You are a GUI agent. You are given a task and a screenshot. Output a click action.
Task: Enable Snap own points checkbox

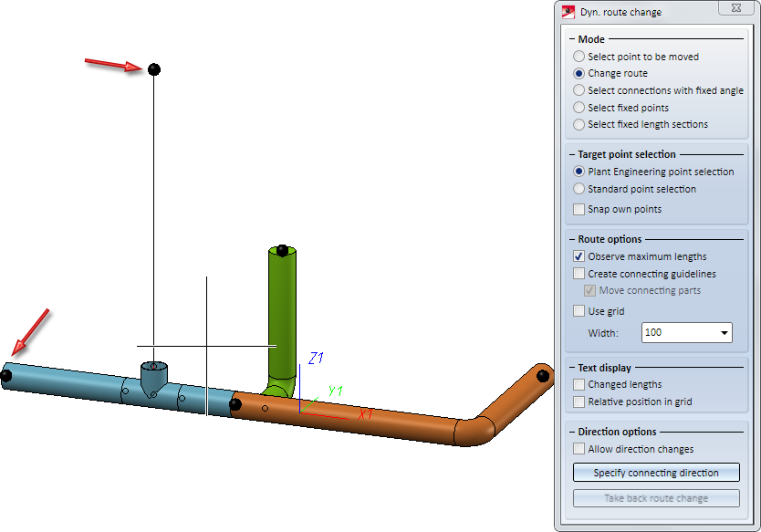tap(579, 209)
